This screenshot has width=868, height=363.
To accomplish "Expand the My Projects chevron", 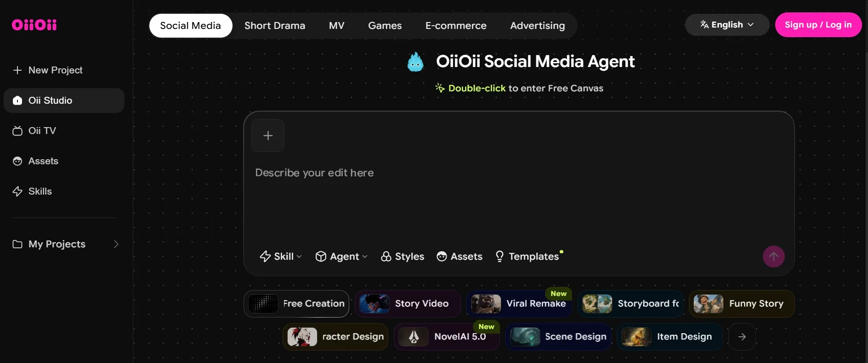I will coord(116,244).
